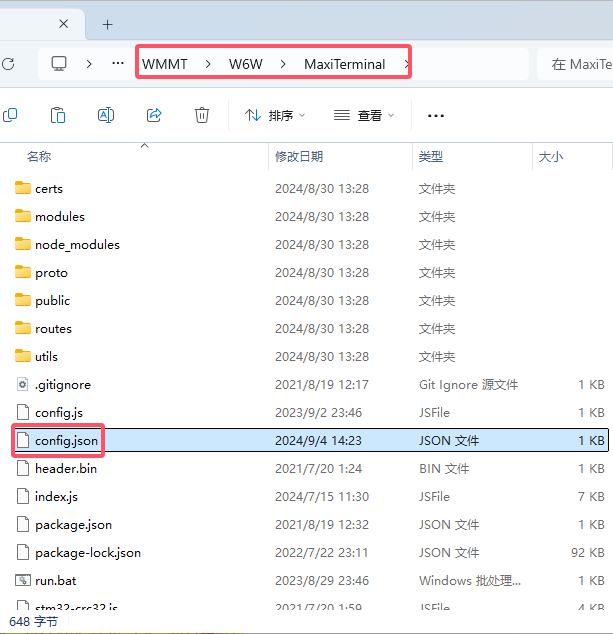The image size is (613, 634).
Task: Click the date "2021/7/20 1:24"
Action: click(x=318, y=469)
